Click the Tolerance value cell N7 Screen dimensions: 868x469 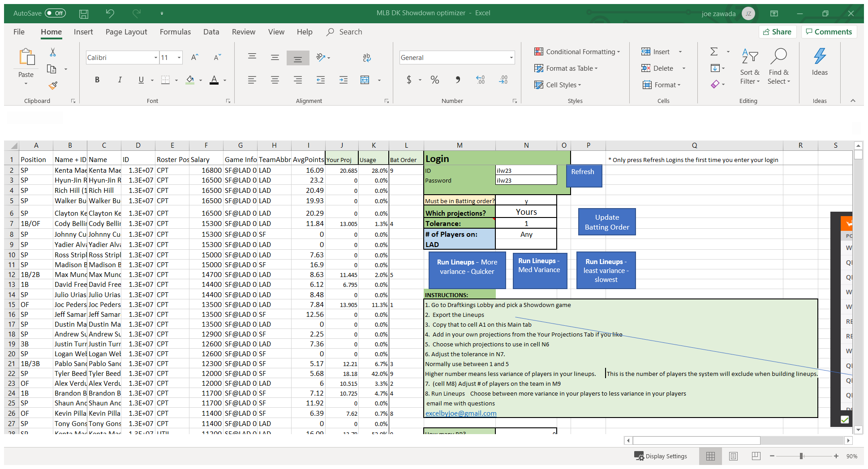[526, 223]
